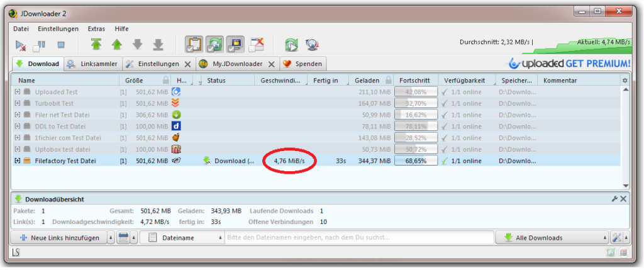644x270 pixels.
Task: Toggle silent mode window icon with red X
Action: click(256, 45)
